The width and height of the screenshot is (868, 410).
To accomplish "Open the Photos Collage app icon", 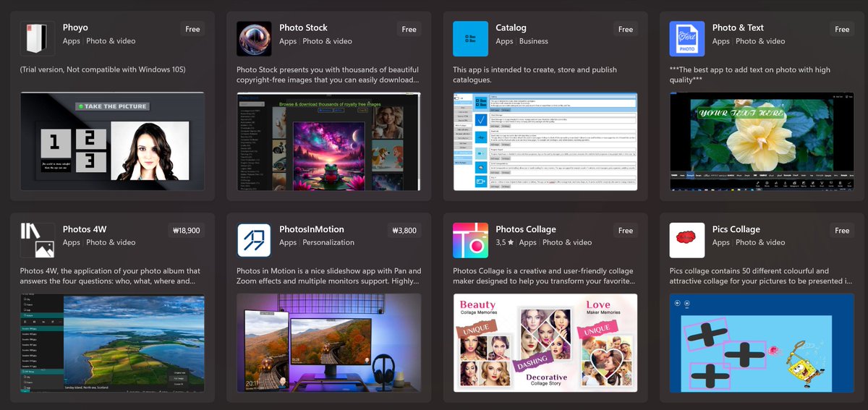I will click(x=470, y=240).
